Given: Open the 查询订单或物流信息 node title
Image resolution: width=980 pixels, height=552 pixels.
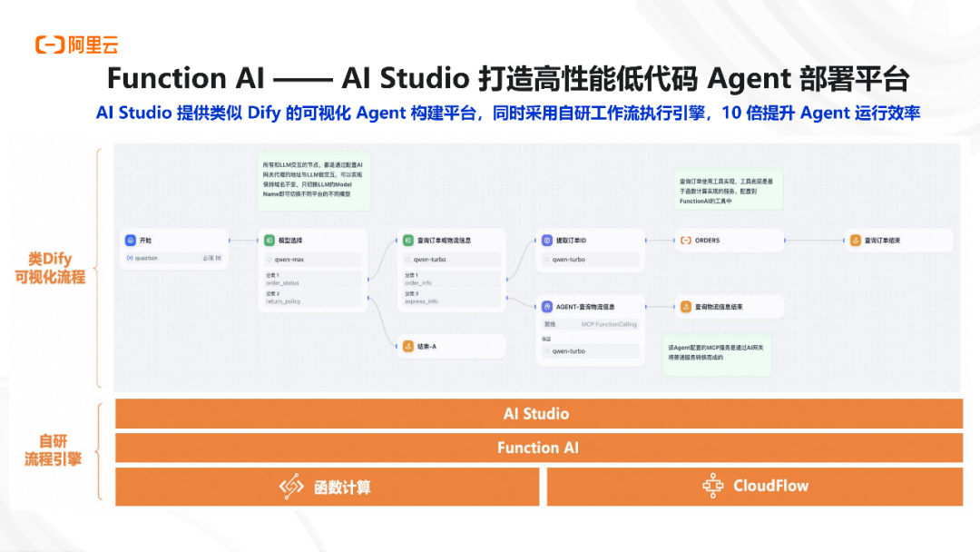Looking at the screenshot, I should tap(444, 240).
